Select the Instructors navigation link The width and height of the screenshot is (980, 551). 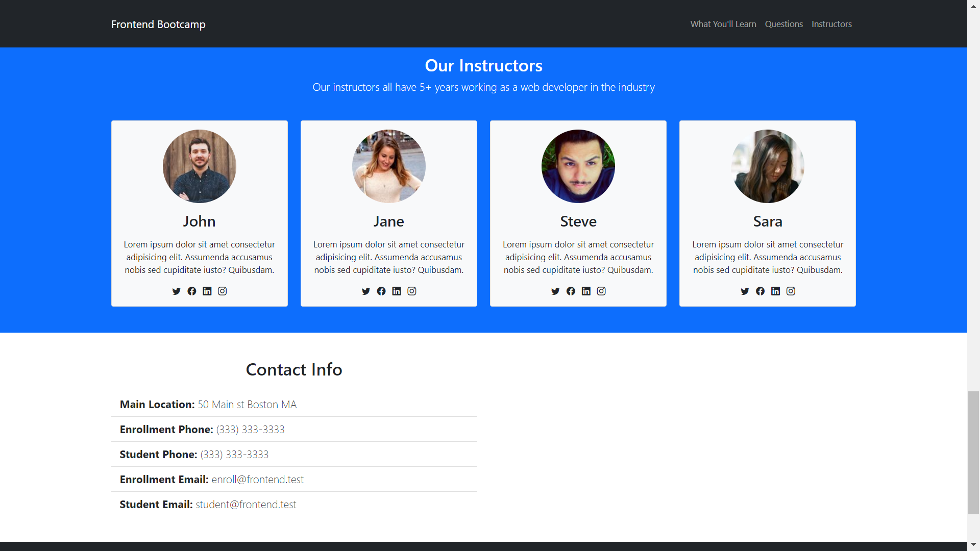(x=831, y=24)
